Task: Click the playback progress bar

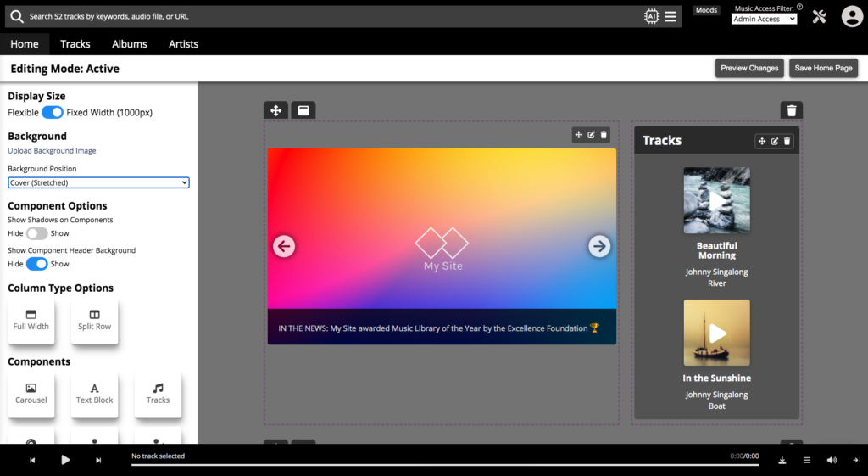Action: [x=445, y=464]
